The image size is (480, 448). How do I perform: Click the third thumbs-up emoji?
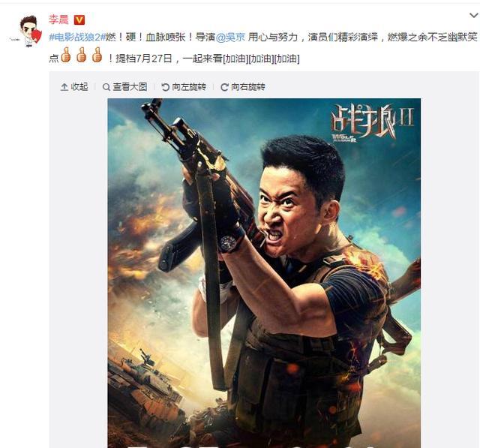pos(97,55)
